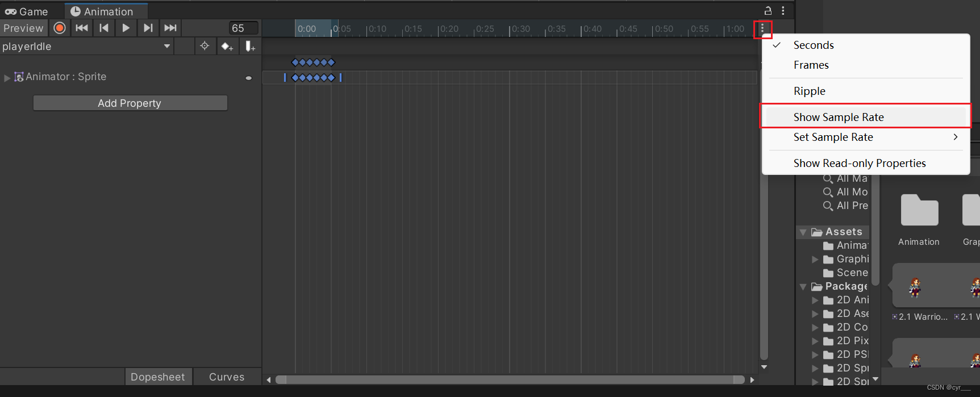Select the All Prefabs saved search
This screenshot has width=980, height=397.
[x=846, y=206]
